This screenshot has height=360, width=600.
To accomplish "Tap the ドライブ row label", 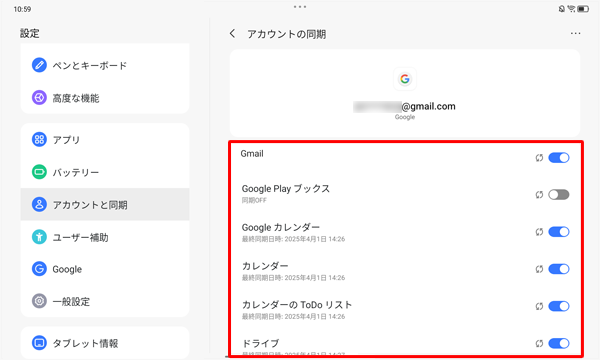I will point(261,343).
